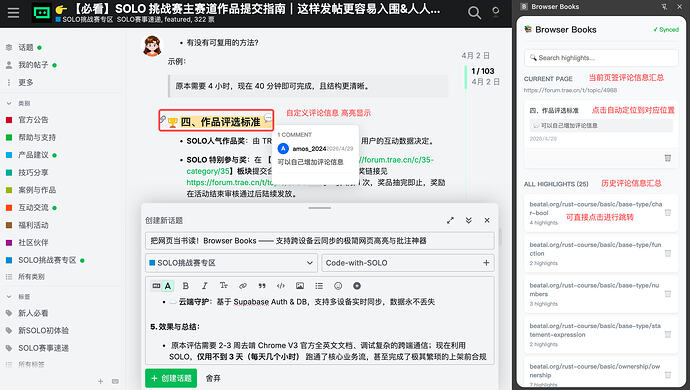Click the green forum logo
The height and width of the screenshot is (390, 690).
point(41,13)
